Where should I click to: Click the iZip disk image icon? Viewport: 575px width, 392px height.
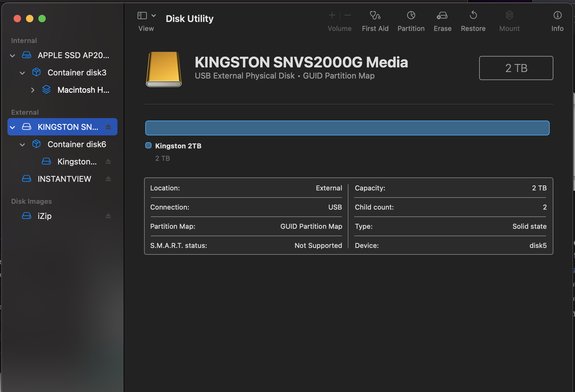tap(27, 216)
